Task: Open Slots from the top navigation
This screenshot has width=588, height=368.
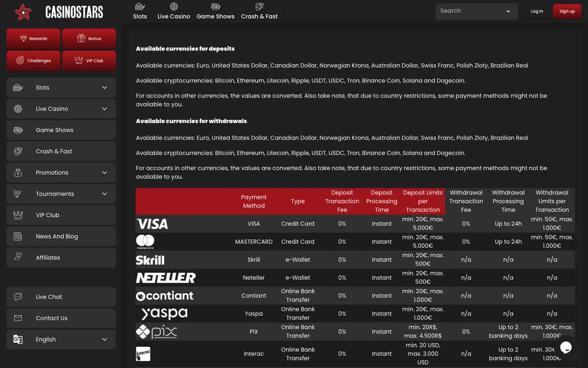Action: point(140,11)
